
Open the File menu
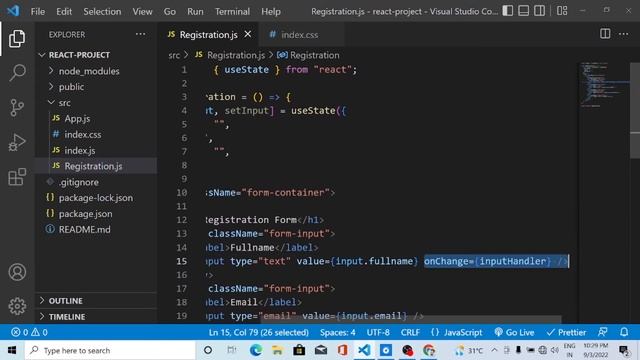tap(38, 11)
